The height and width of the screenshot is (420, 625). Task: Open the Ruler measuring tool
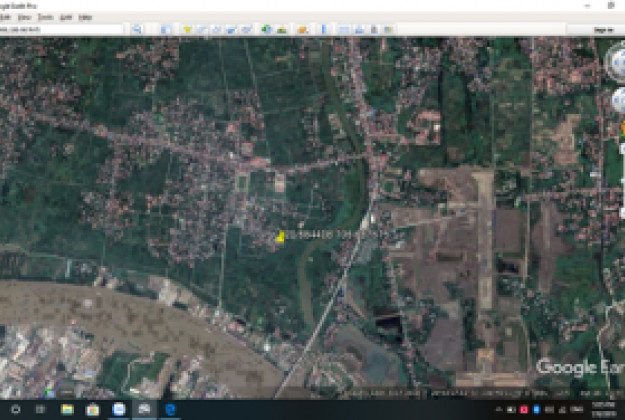click(324, 29)
